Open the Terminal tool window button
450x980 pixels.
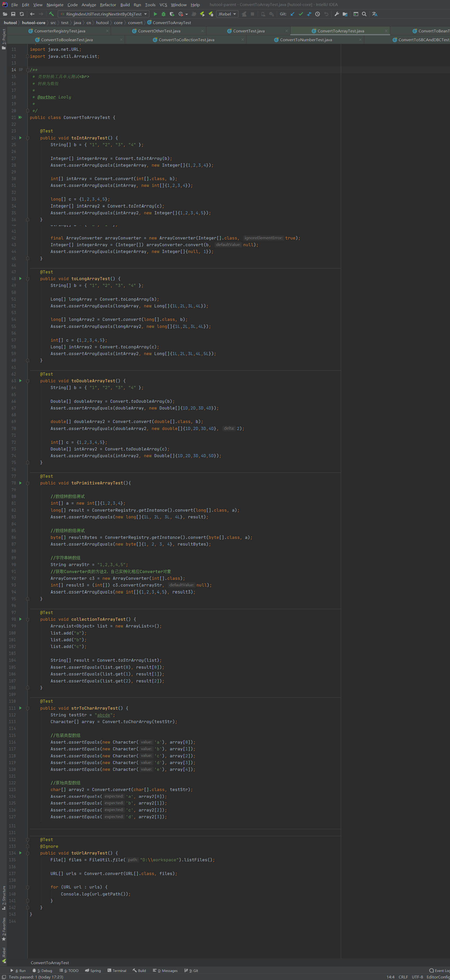click(x=117, y=970)
